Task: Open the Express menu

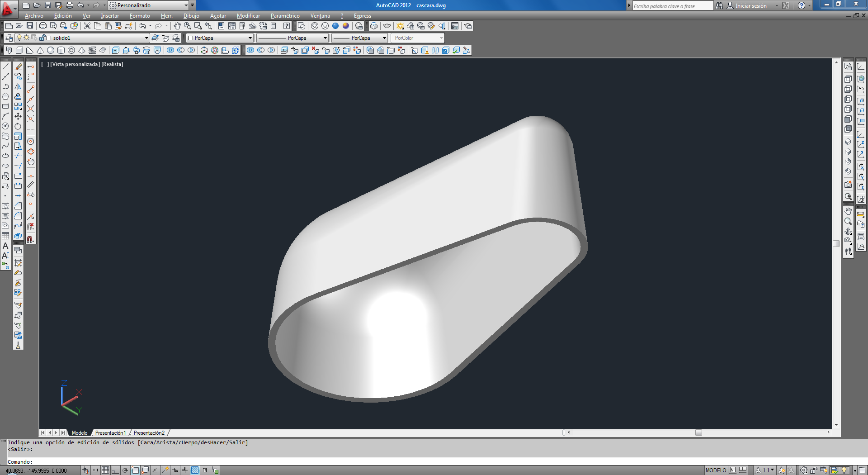Action: [x=363, y=16]
